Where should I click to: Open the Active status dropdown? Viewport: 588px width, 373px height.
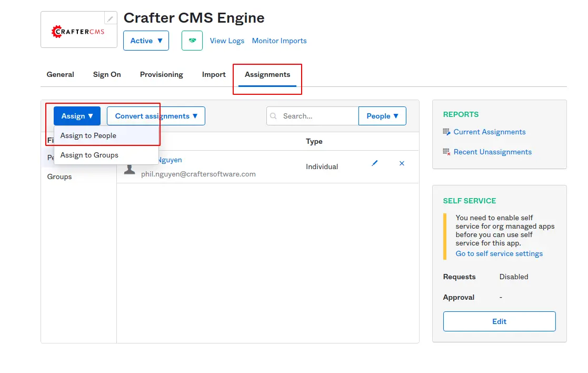tap(146, 41)
